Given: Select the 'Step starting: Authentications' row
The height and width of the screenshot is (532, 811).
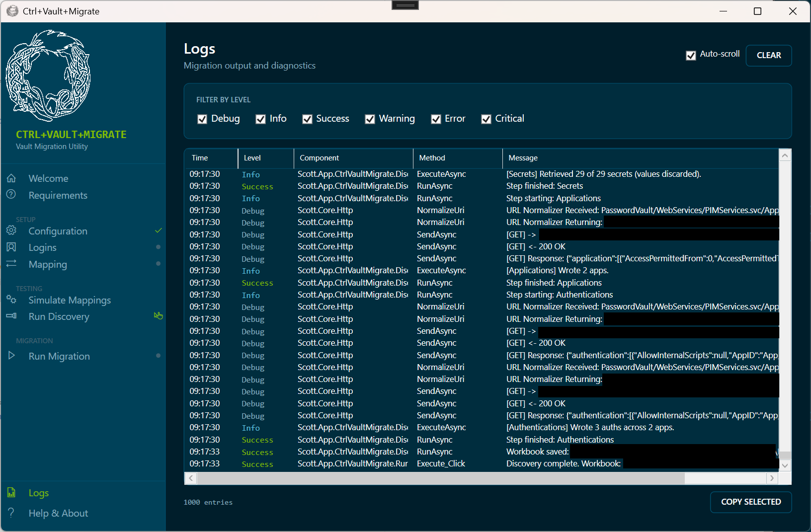Looking at the screenshot, I should [x=482, y=295].
